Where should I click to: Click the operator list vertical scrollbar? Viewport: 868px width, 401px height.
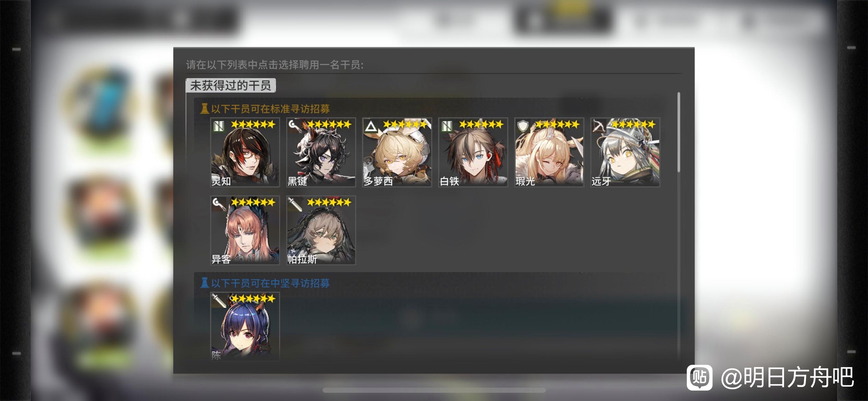click(x=679, y=132)
